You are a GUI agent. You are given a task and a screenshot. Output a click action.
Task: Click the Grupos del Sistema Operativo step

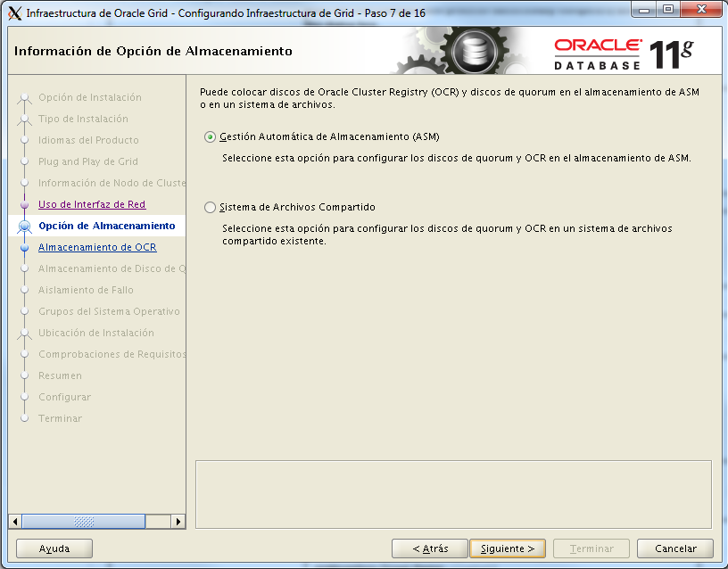(x=109, y=311)
